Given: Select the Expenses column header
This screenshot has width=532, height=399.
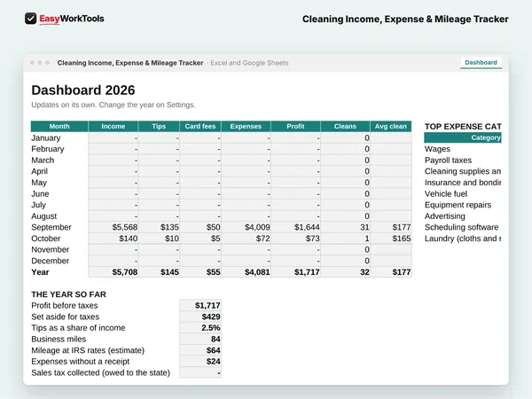Looking at the screenshot, I should (246, 126).
